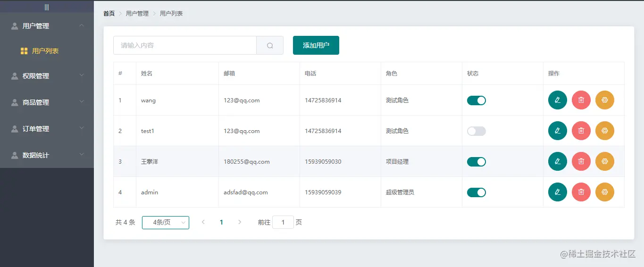Go to previous page arrow
Screen dimensions: 644x267
203,222
